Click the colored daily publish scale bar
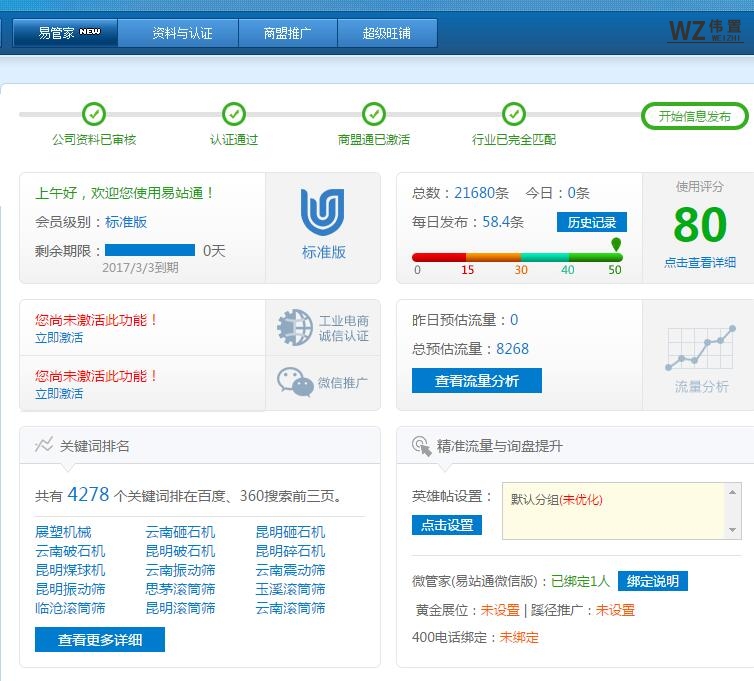The image size is (754, 681). pos(517,257)
